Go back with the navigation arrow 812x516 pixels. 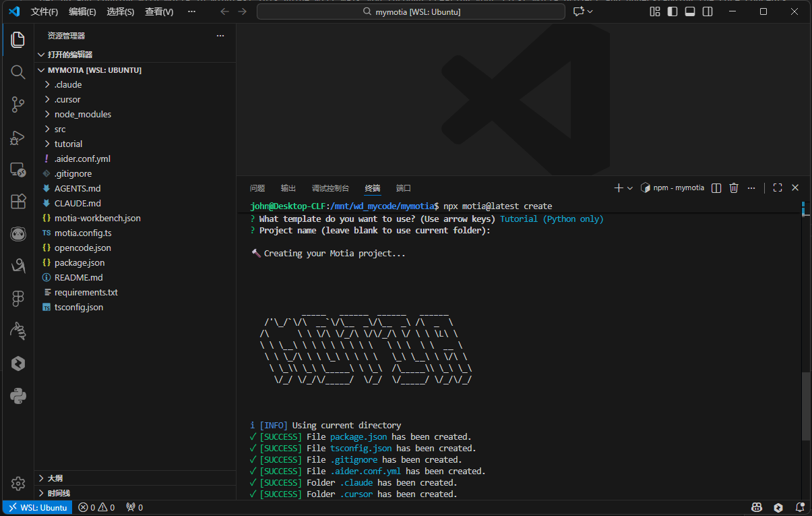tap(225, 11)
